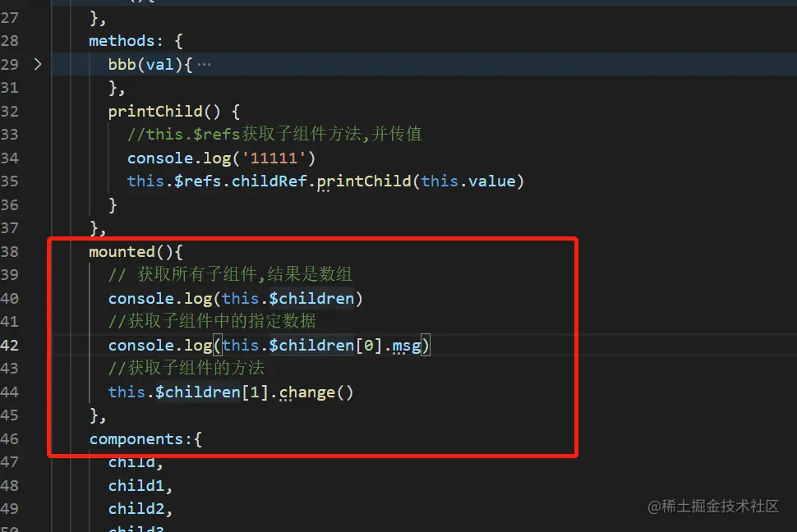Expand the folded bbb(val) method
Screen dimensions: 797x532
[x=38, y=64]
